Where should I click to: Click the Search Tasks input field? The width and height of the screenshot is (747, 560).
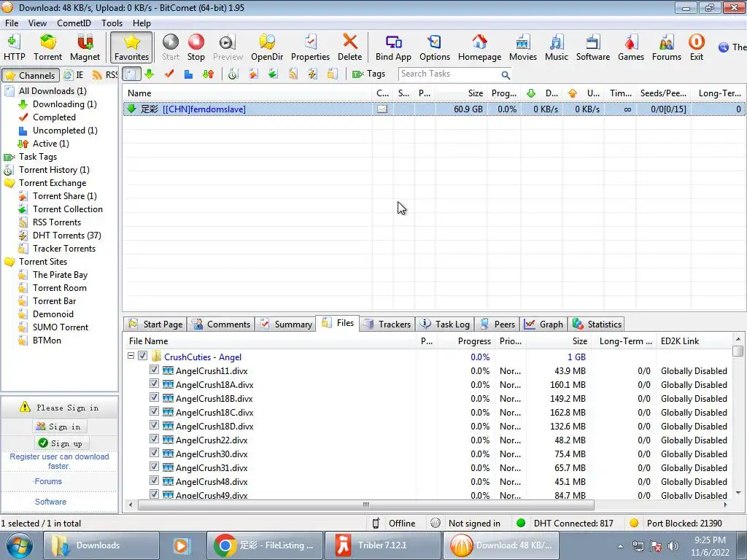[x=449, y=74]
